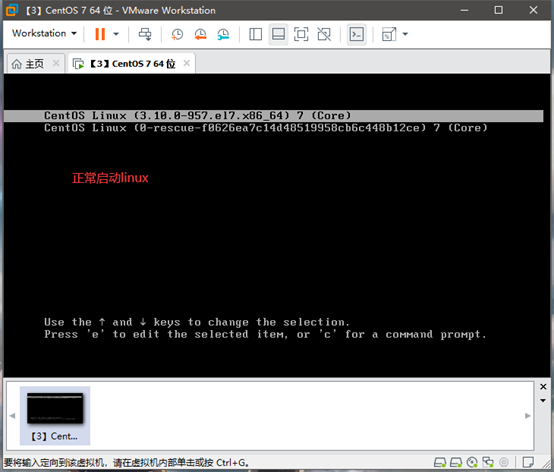Viewport: 554px width, 472px height.
Task: Take a snapshot of the virtual machine
Action: 177,34
